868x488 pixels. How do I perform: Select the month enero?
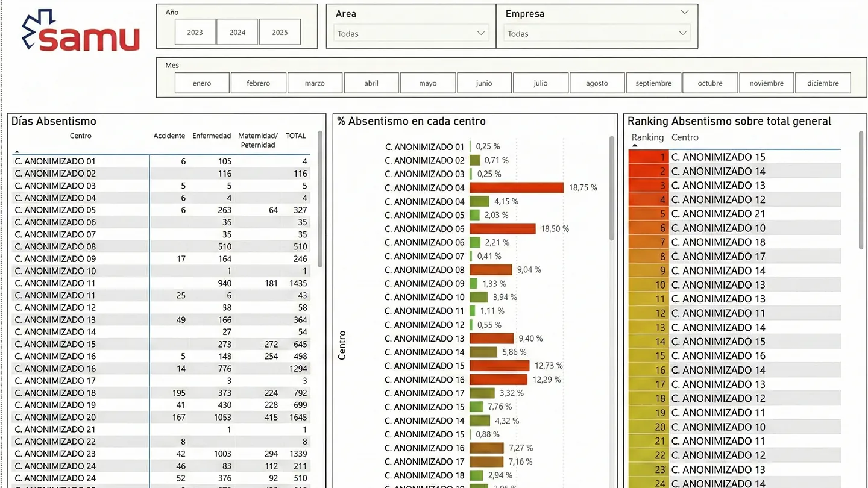click(202, 83)
